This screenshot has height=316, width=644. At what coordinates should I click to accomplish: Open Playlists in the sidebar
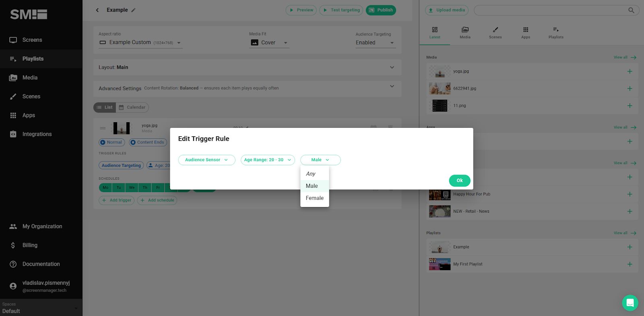[41, 59]
